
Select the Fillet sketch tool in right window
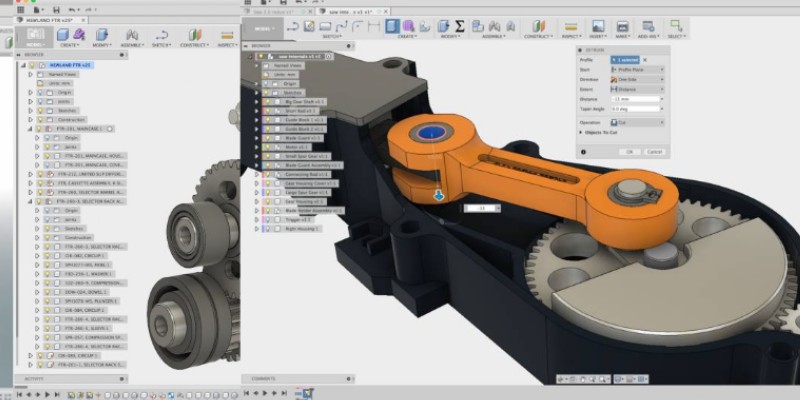click(x=358, y=26)
